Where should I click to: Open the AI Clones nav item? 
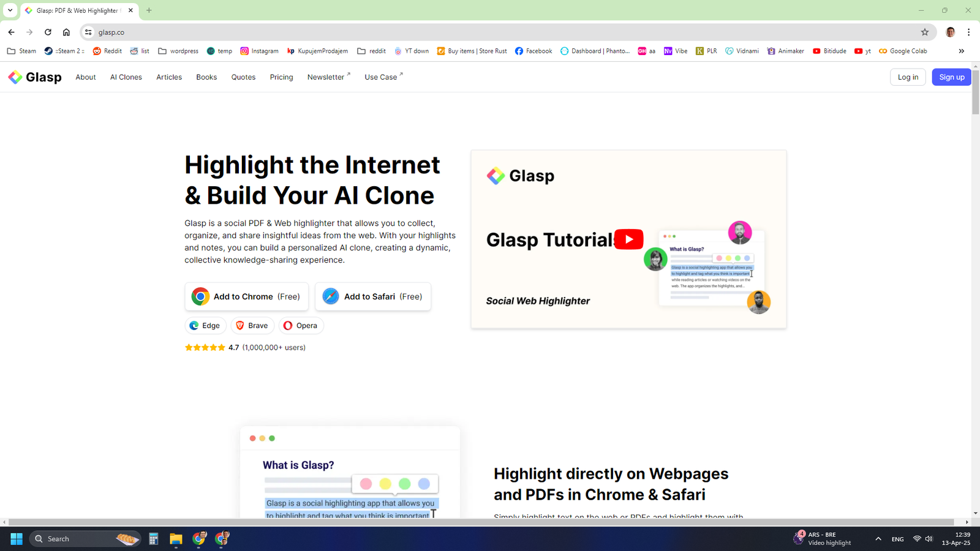click(x=126, y=77)
